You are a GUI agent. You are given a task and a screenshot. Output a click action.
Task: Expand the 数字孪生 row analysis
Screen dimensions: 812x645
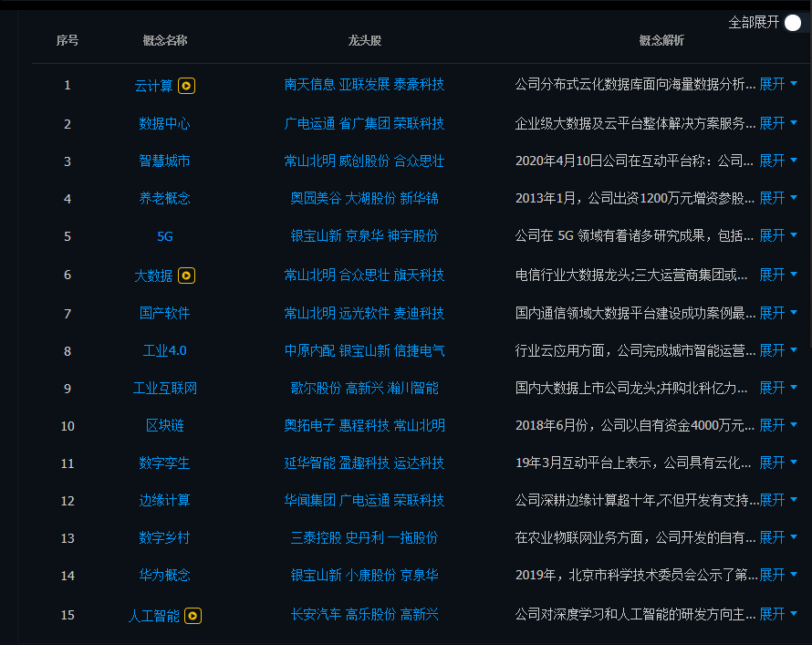coord(778,463)
